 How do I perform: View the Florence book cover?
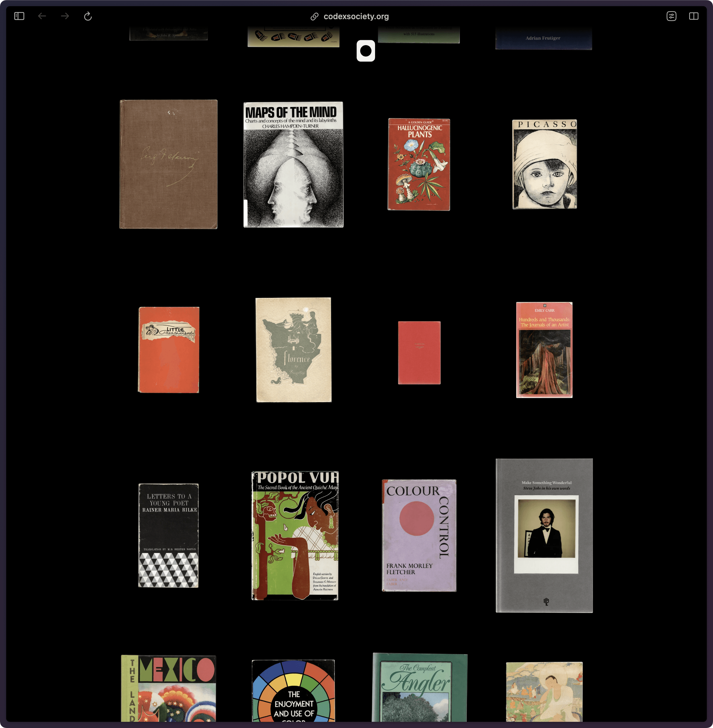(x=294, y=349)
